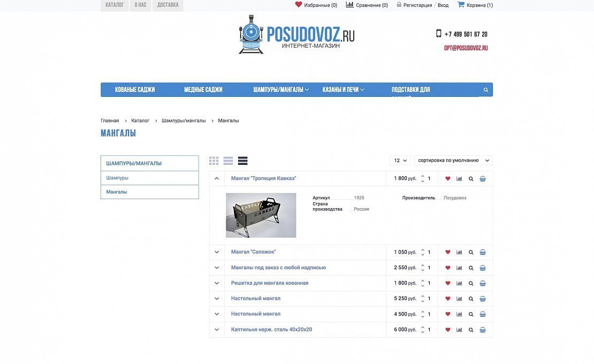
Task: Switch to grid tile view icon
Action: click(x=214, y=161)
